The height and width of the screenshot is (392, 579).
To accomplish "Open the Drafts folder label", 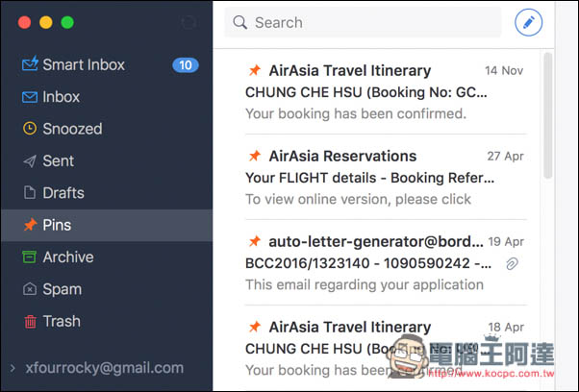I will tap(63, 193).
